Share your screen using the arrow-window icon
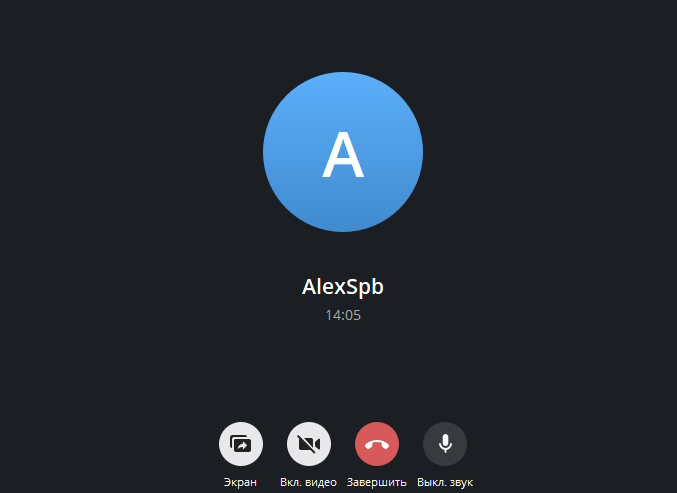The height and width of the screenshot is (493, 677). (240, 444)
